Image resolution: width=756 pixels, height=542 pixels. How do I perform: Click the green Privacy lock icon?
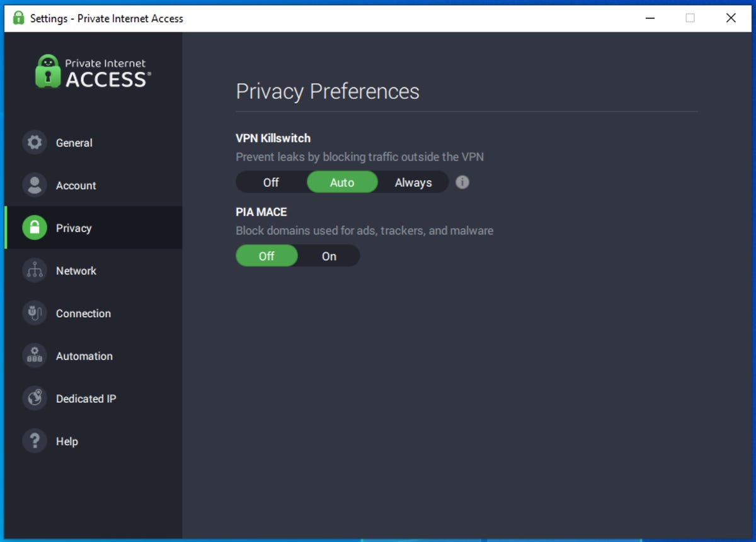click(35, 228)
